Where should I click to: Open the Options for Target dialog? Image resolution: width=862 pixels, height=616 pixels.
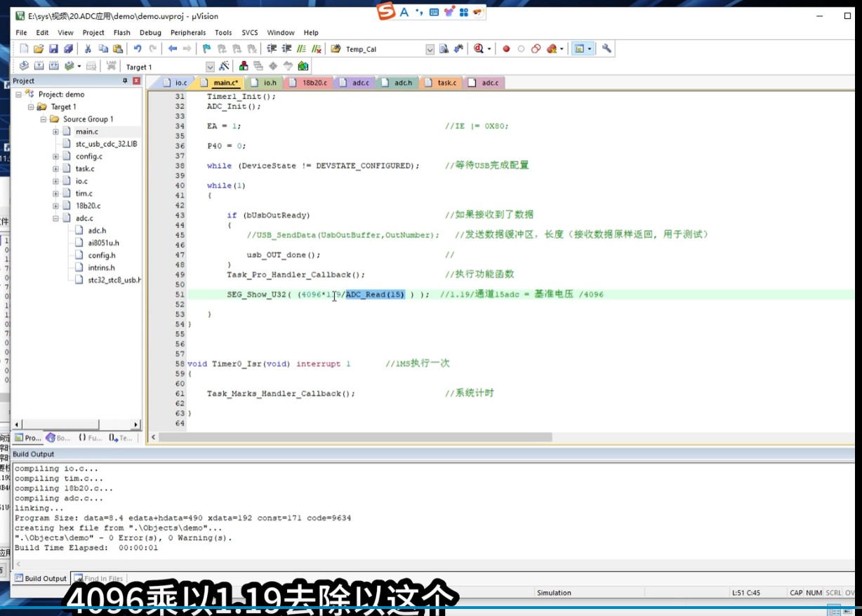(225, 66)
